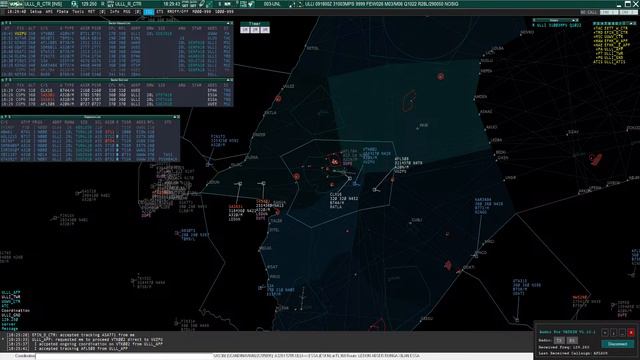640x360 pixels.
Task: Click the pencil draw icon in top bar
Action: pyautogui.click(x=201, y=4)
